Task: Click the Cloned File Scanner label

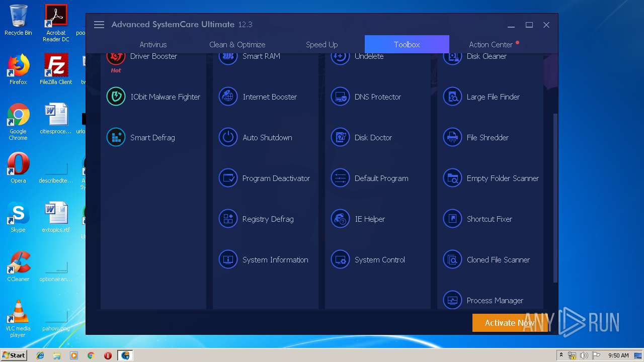Action: [x=498, y=259]
